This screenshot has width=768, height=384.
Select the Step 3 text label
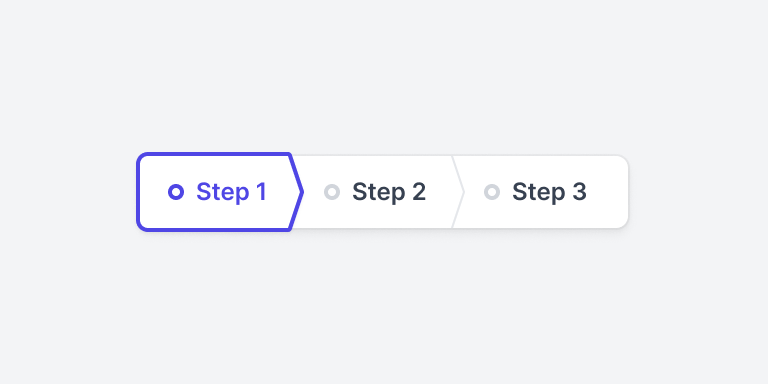549,192
